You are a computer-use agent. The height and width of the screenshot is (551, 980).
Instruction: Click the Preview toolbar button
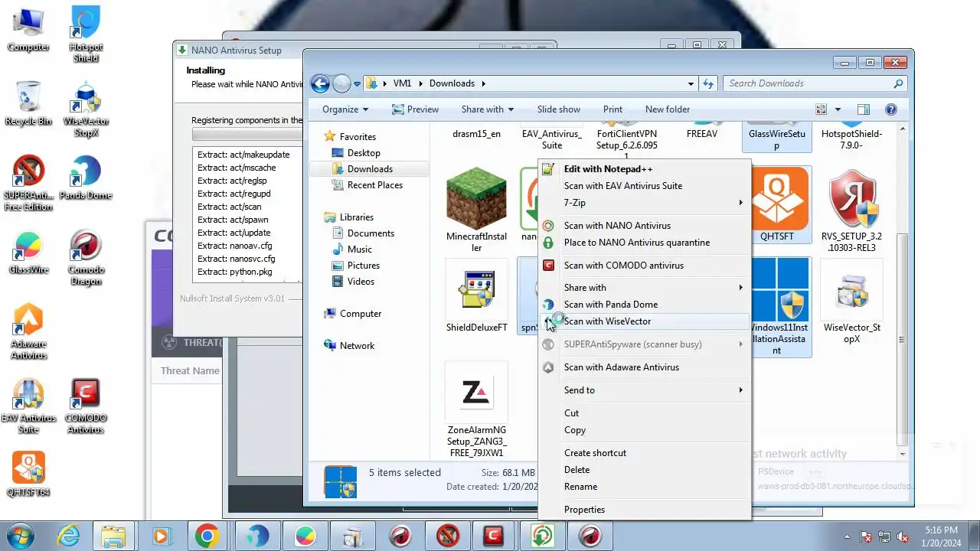(x=415, y=109)
